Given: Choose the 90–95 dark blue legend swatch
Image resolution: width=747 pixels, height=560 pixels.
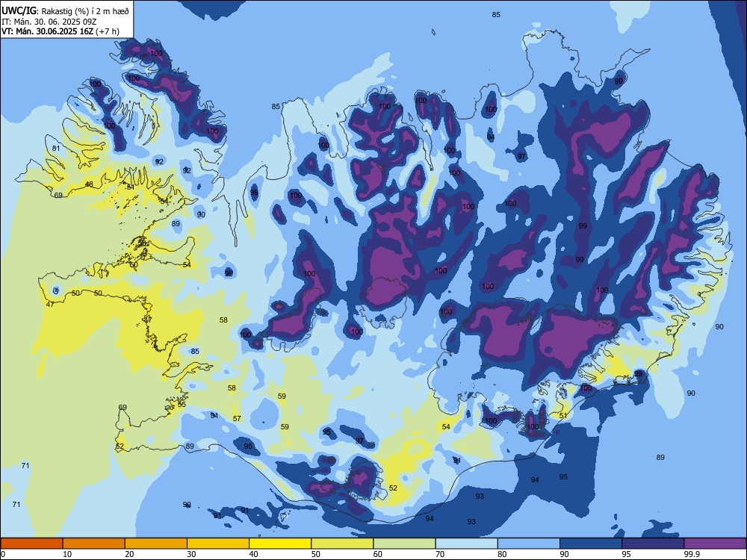Looking at the screenshot, I should [591, 544].
